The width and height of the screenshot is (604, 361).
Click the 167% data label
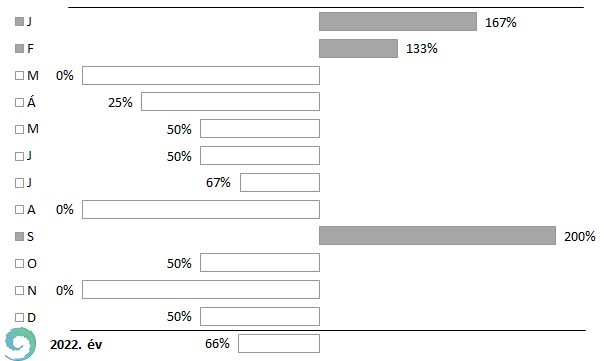click(x=500, y=22)
